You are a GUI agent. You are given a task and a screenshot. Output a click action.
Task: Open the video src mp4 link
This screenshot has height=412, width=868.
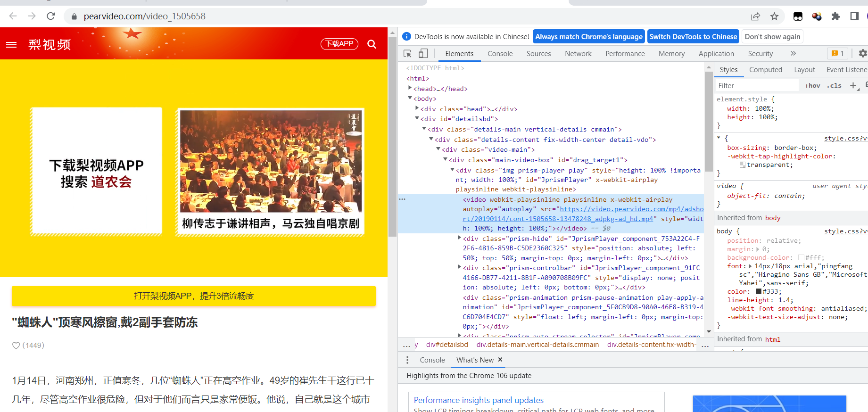click(x=583, y=214)
